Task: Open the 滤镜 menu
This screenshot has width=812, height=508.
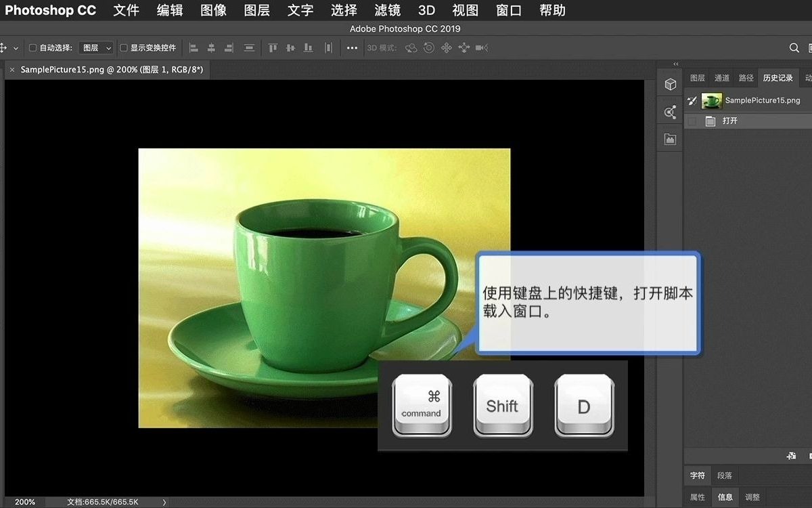Action: [x=387, y=10]
